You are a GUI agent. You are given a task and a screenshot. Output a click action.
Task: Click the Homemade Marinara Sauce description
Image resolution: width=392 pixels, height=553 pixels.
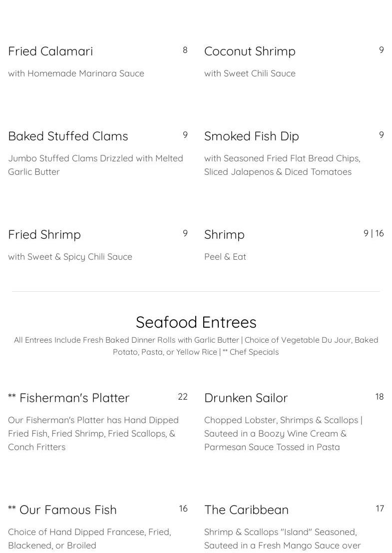pyautogui.click(x=76, y=73)
